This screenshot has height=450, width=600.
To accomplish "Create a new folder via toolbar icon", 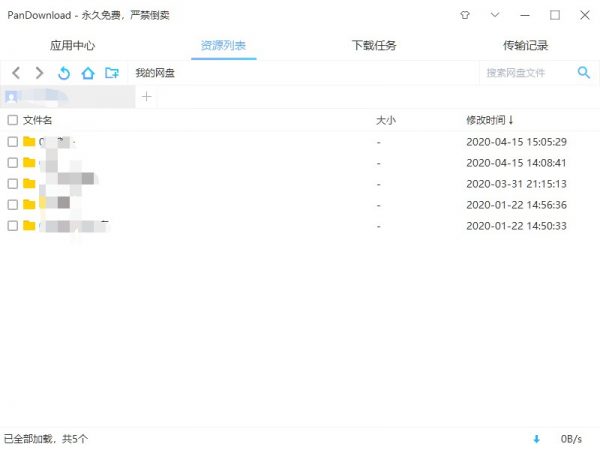I will (112, 73).
